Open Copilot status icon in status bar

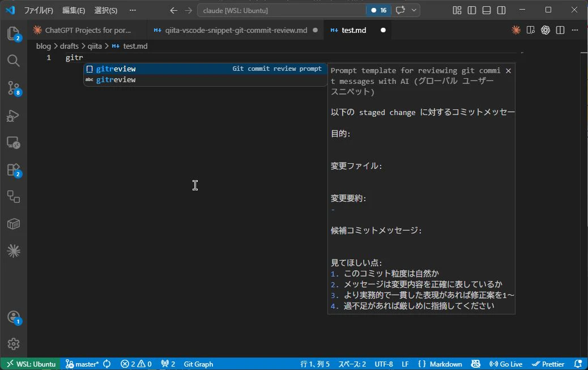(x=475, y=364)
